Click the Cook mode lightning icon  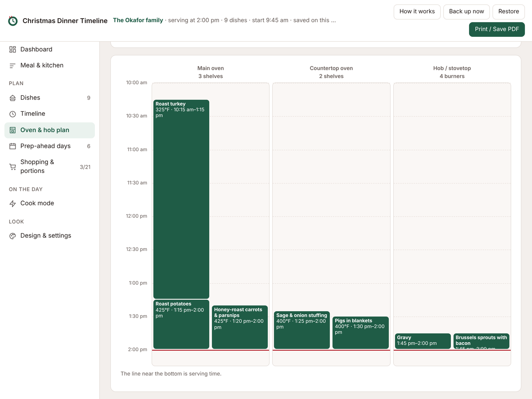coord(12,203)
